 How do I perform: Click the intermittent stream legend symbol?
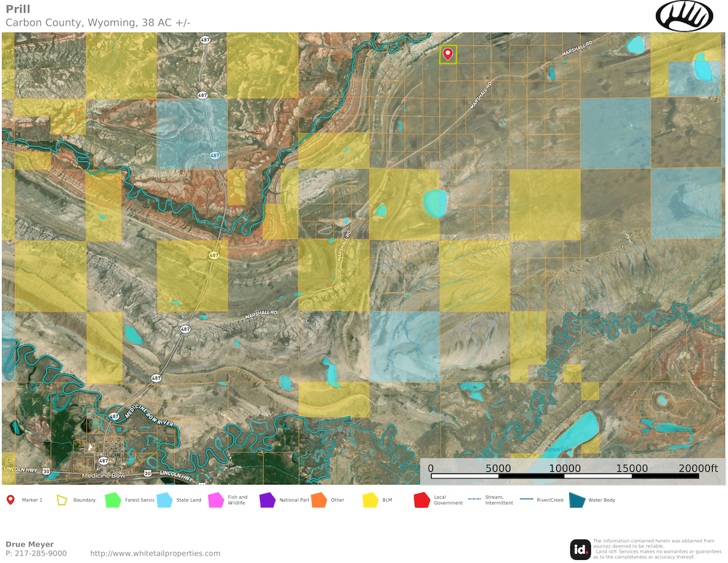click(x=475, y=500)
